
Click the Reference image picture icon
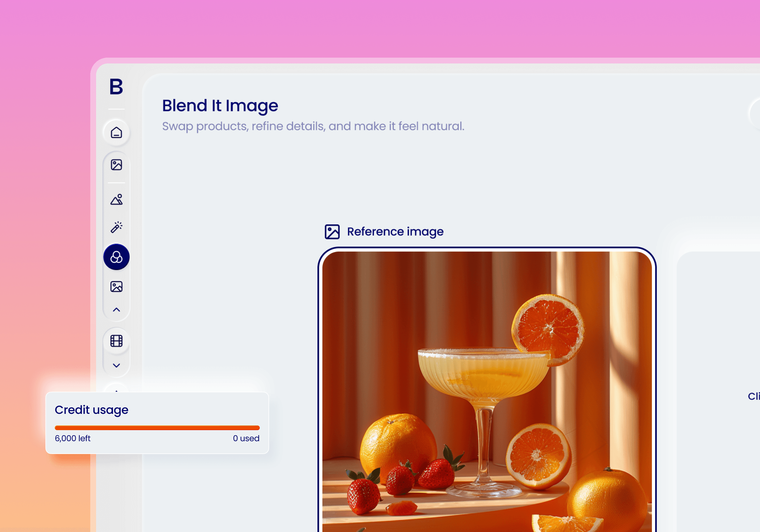[x=332, y=232]
